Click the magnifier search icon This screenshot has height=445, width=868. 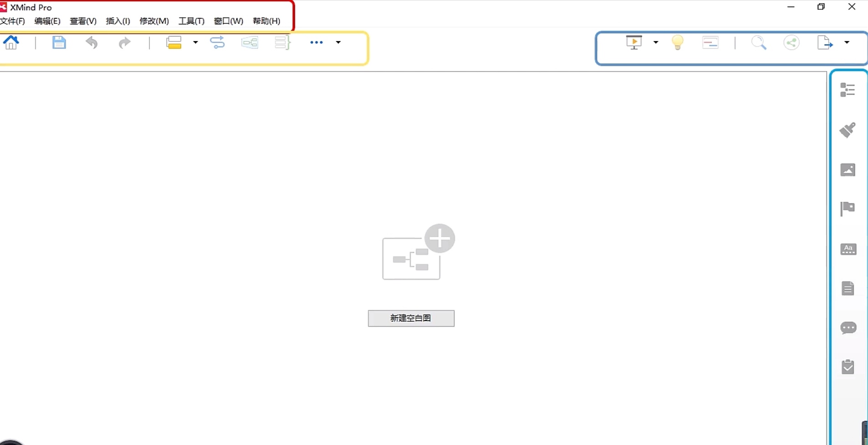(759, 42)
